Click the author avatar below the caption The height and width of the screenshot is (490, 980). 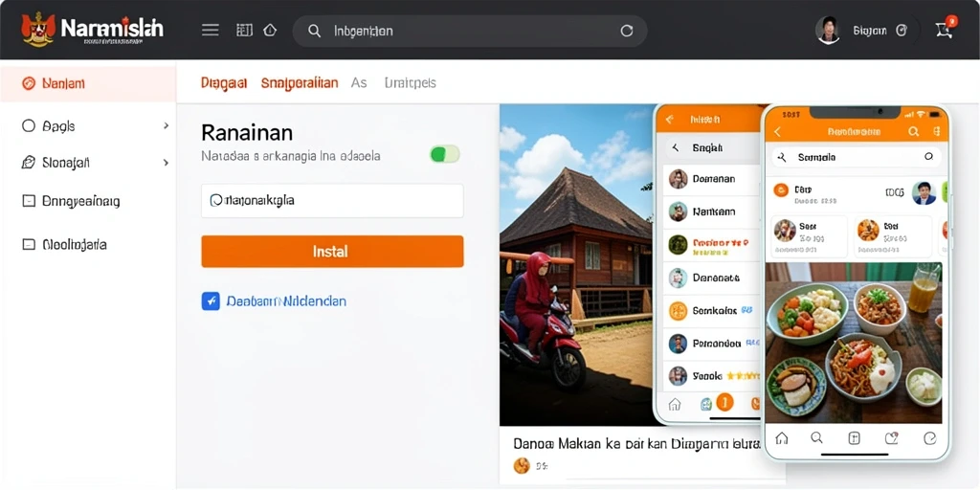pos(522,466)
